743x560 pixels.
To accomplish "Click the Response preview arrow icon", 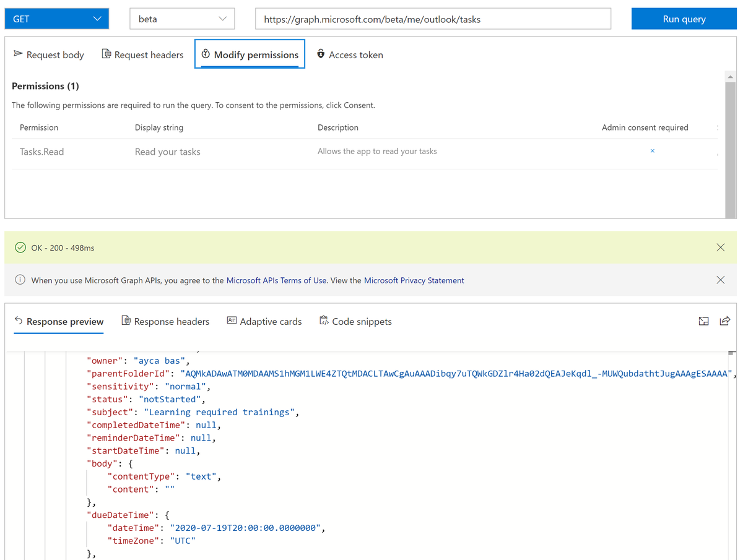I will point(19,321).
